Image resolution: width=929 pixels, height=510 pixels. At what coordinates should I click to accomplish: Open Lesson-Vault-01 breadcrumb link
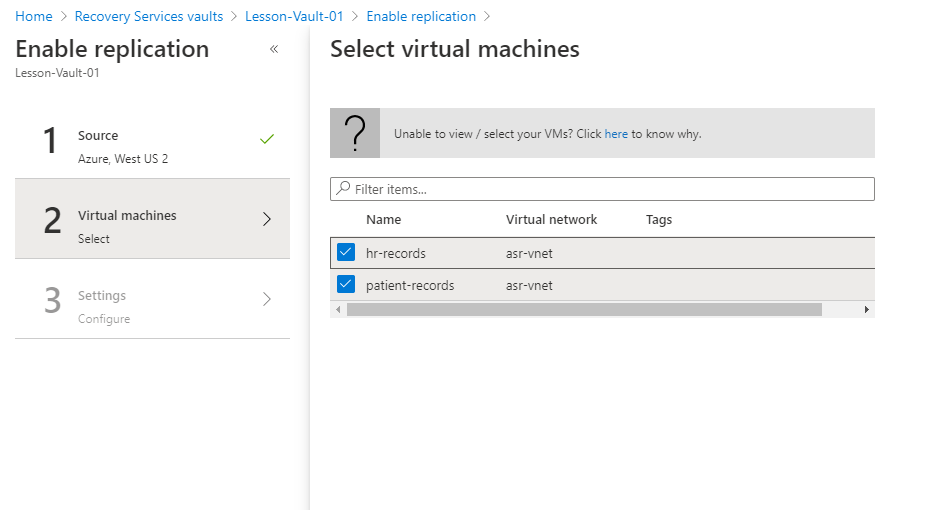(294, 17)
